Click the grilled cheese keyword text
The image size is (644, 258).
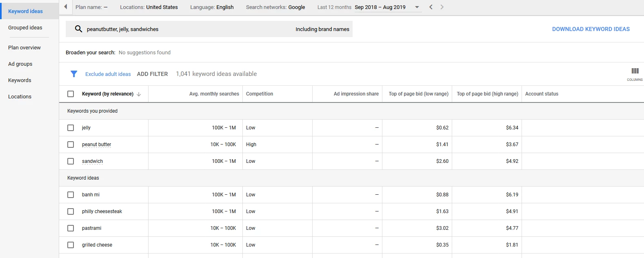coord(97,245)
